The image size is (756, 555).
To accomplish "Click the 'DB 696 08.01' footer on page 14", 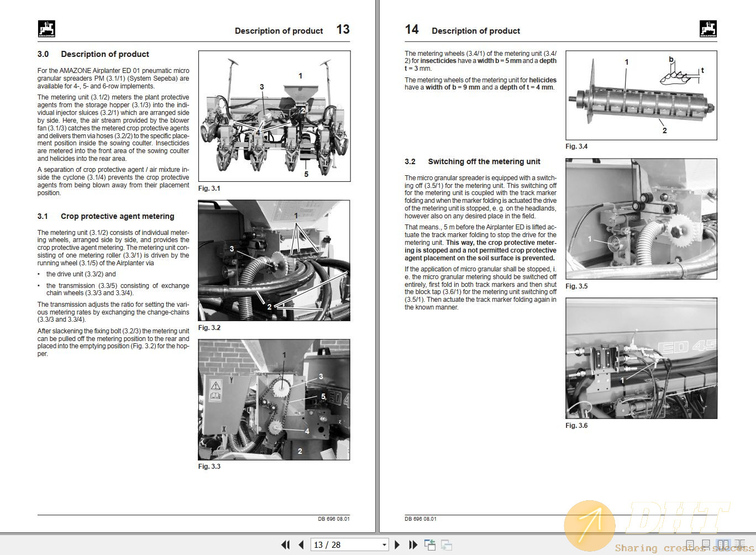I will coord(421,519).
